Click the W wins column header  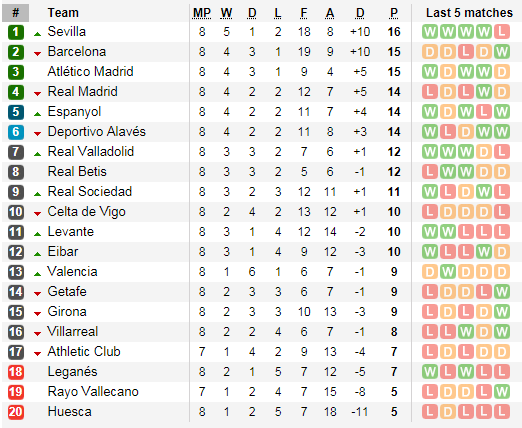click(226, 13)
